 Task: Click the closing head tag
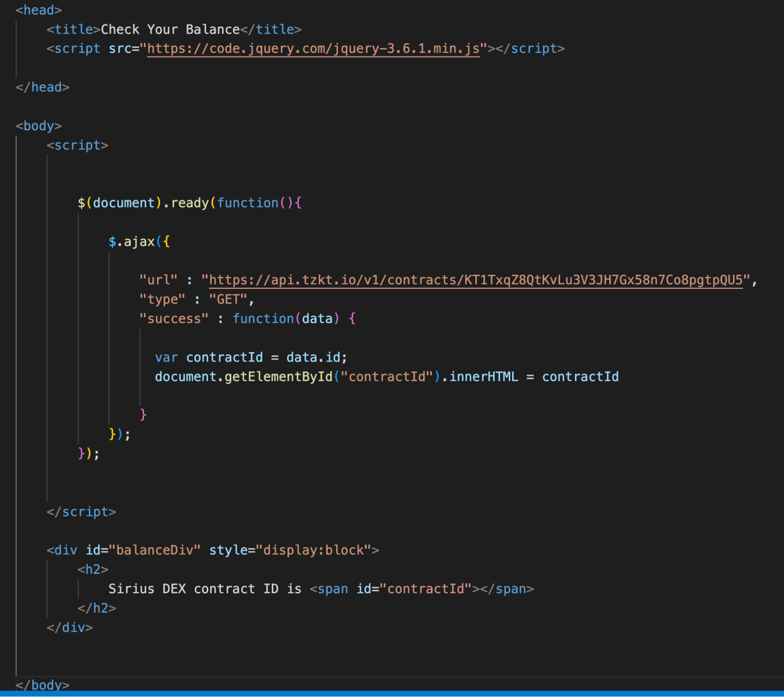click(x=42, y=87)
